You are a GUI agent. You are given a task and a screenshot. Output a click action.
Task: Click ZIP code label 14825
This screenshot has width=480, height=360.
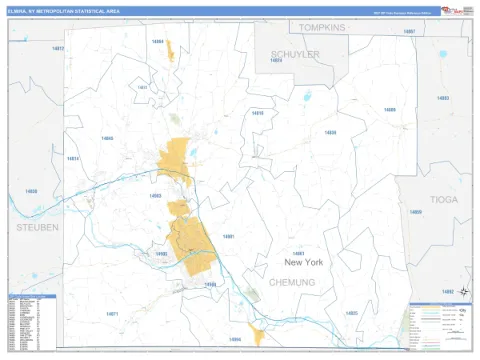coord(352,313)
